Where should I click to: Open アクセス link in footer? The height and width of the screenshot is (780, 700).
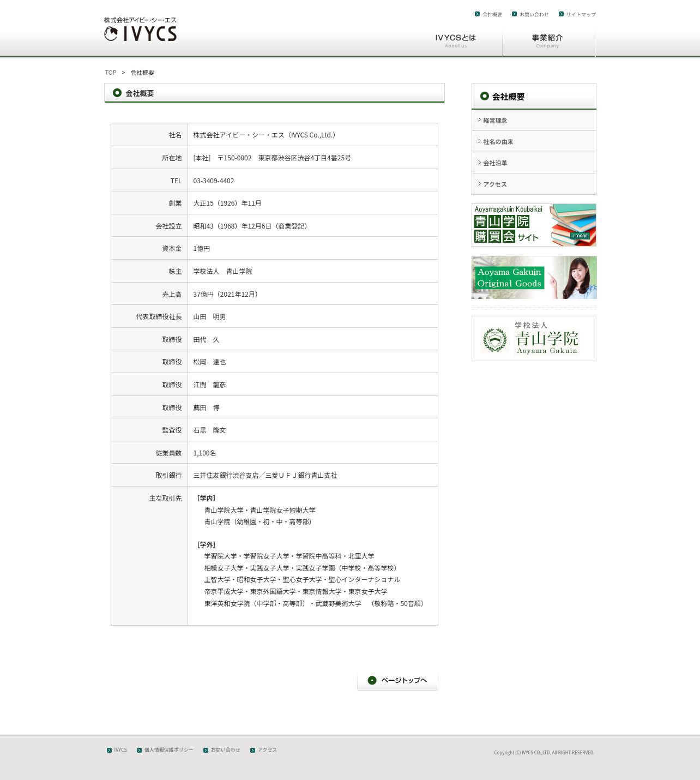pyautogui.click(x=267, y=750)
